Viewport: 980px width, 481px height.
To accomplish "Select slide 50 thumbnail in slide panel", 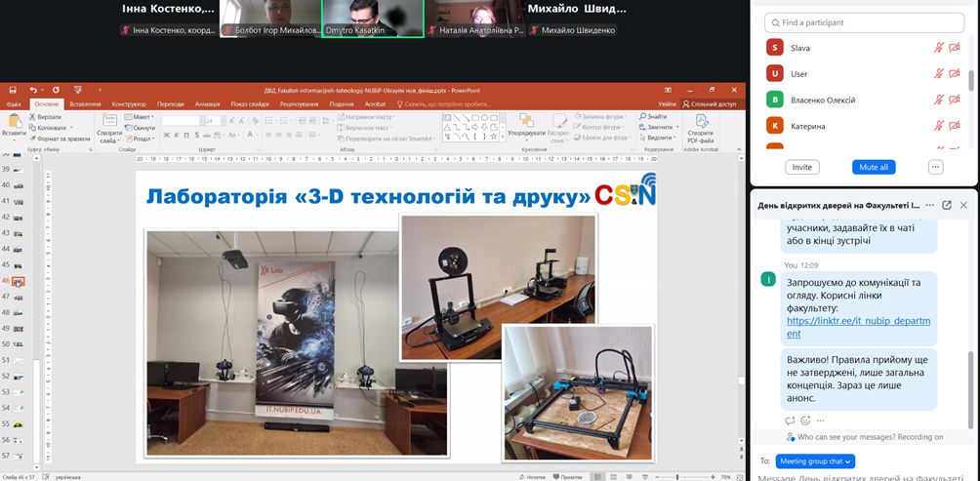I will [19, 344].
